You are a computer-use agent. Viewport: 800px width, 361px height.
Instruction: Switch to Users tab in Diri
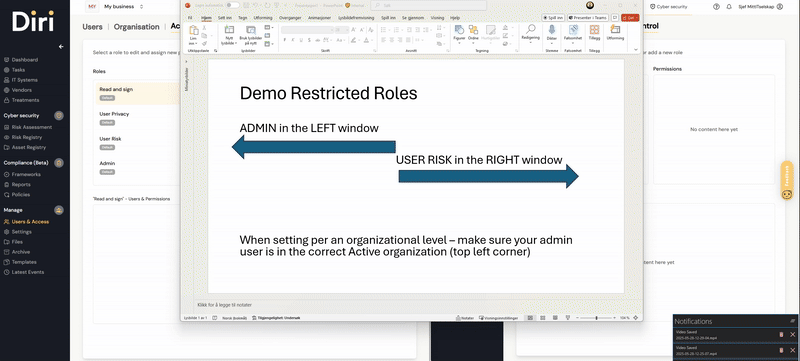click(92, 27)
